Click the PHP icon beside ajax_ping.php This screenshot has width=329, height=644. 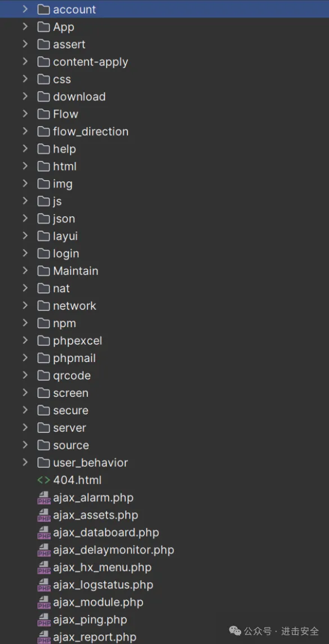tap(43, 620)
